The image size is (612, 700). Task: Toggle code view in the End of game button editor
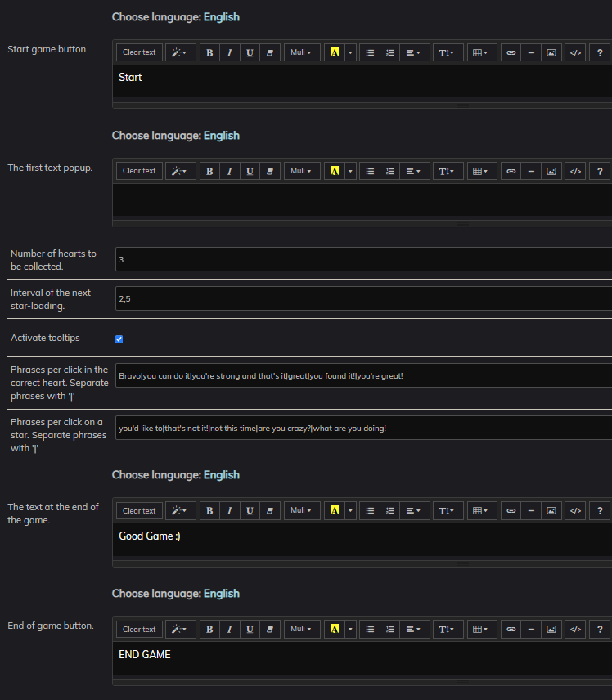[x=575, y=630]
